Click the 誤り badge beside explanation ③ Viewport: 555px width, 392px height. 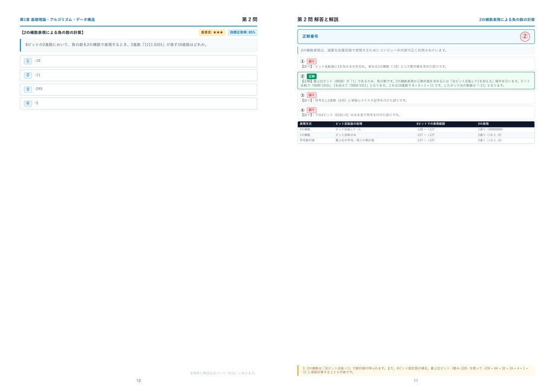click(x=312, y=95)
